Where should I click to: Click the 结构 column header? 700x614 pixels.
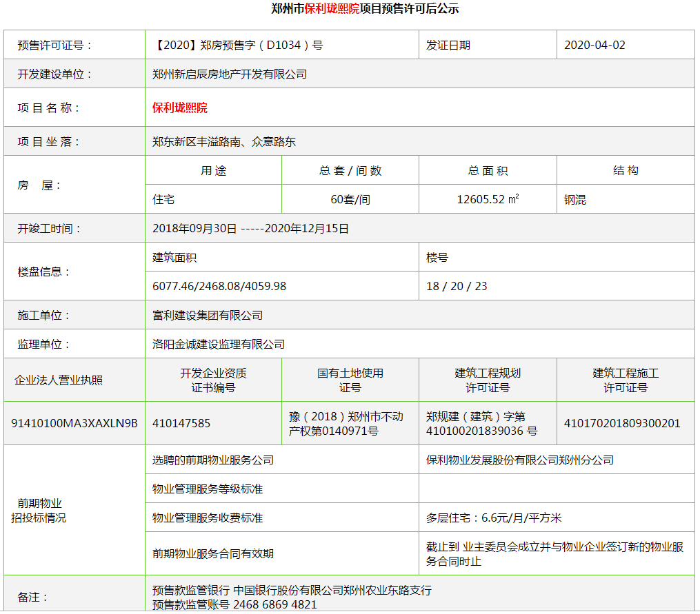tap(626, 170)
